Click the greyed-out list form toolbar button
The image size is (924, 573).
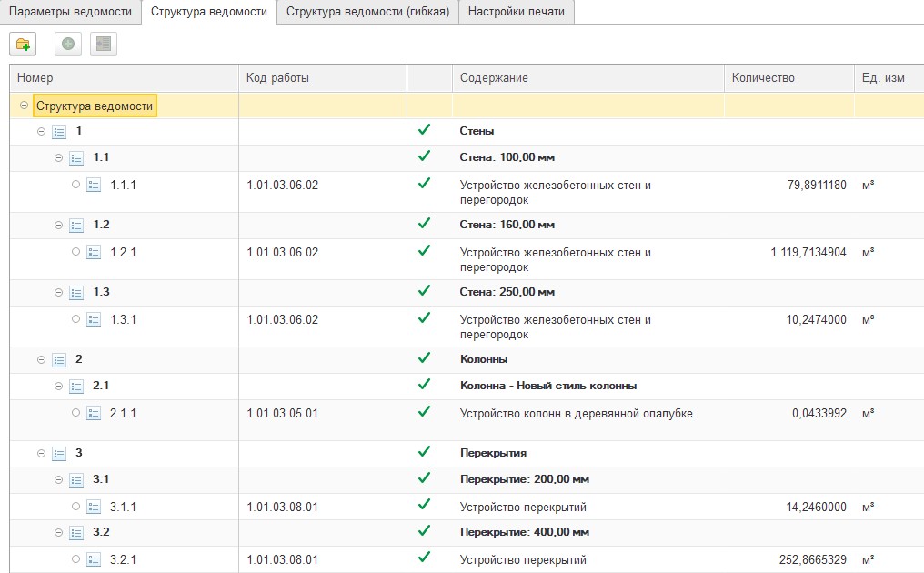pos(103,43)
